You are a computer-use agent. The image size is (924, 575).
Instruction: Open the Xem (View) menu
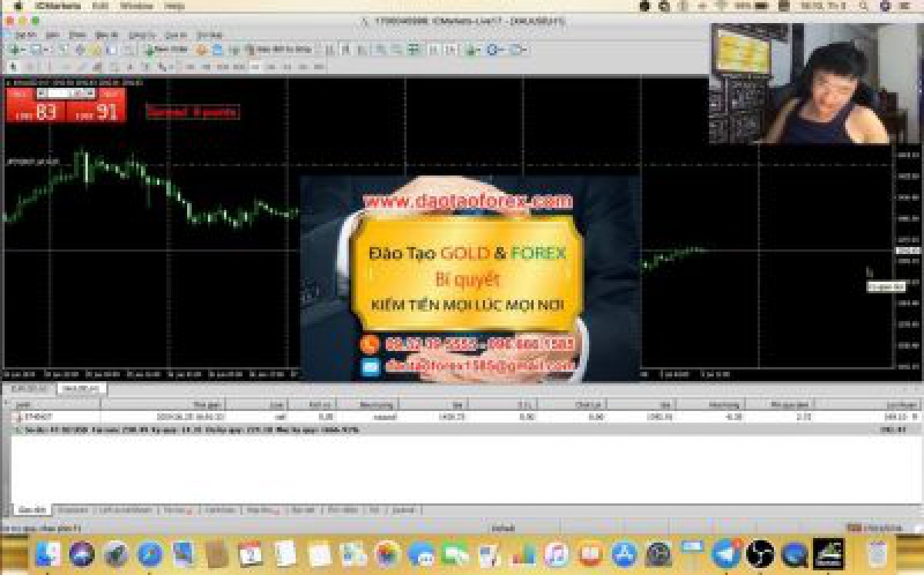pos(52,35)
